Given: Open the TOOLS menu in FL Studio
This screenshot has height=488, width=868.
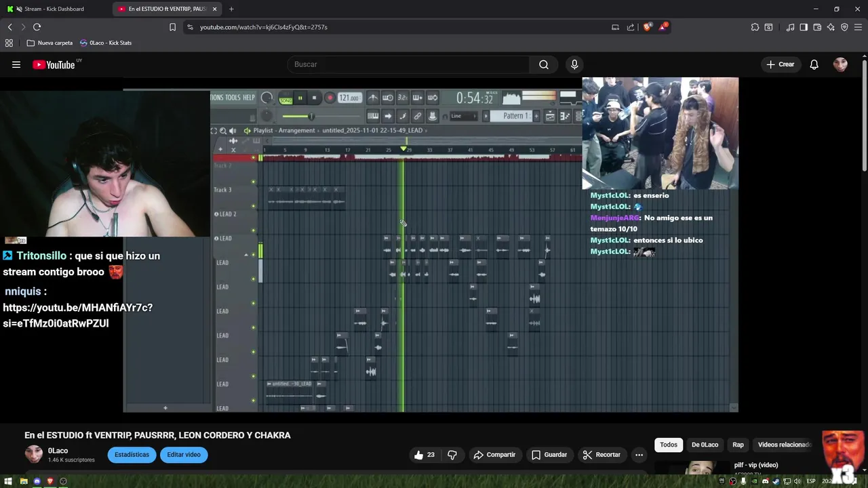Looking at the screenshot, I should click(x=233, y=98).
